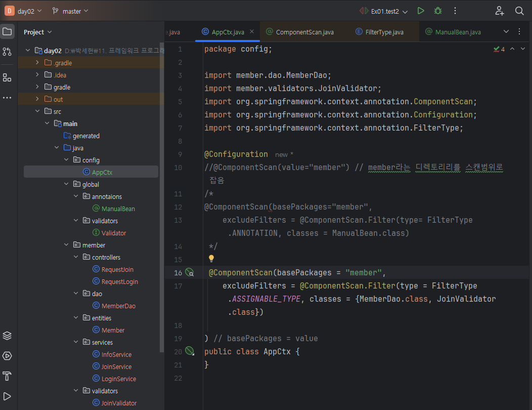
Task: Open the Structure tool window icon
Action: (x=7, y=77)
